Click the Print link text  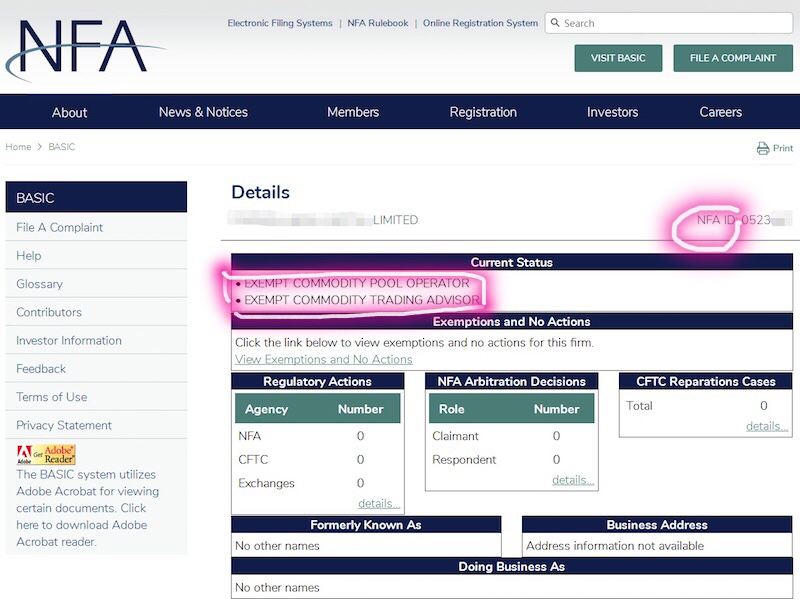783,148
